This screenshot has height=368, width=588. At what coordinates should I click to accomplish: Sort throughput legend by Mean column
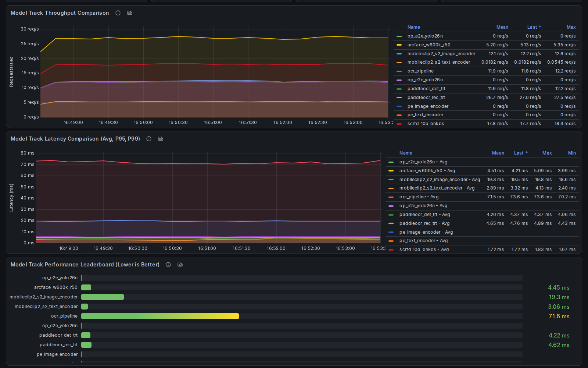(x=502, y=27)
